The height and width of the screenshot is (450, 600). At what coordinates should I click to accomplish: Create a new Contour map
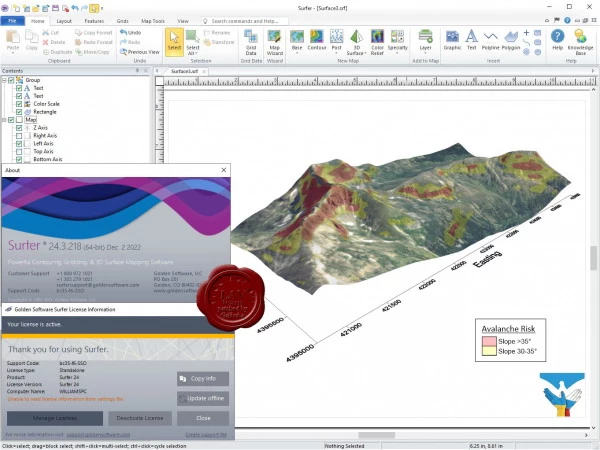click(317, 40)
